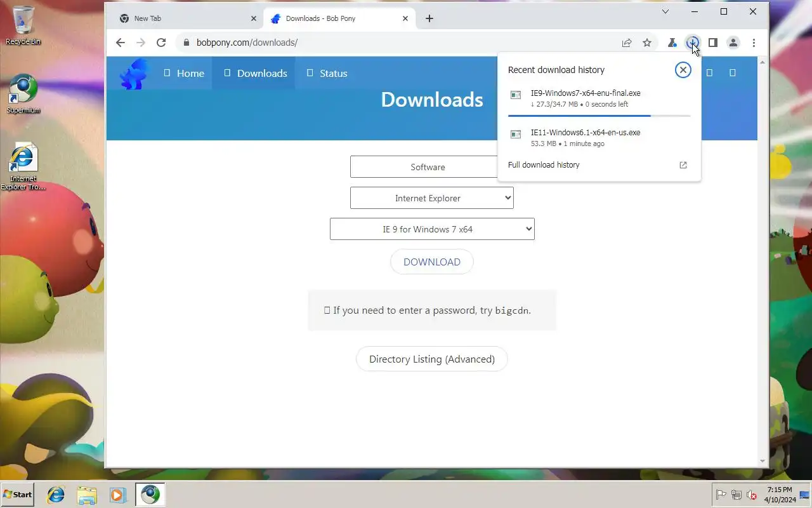Share this page via the share icon
The height and width of the screenshot is (508, 812).
tap(627, 43)
